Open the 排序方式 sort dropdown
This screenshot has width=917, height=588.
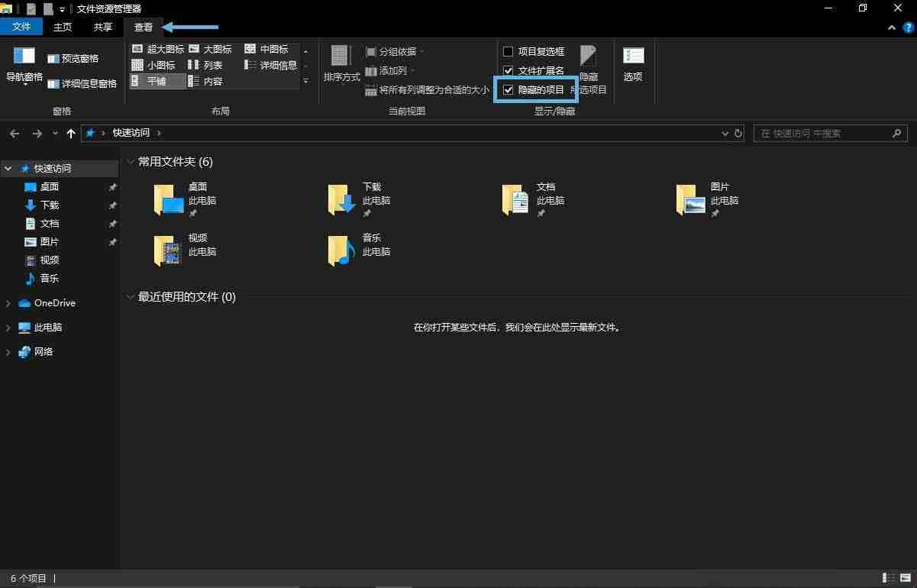(341, 65)
